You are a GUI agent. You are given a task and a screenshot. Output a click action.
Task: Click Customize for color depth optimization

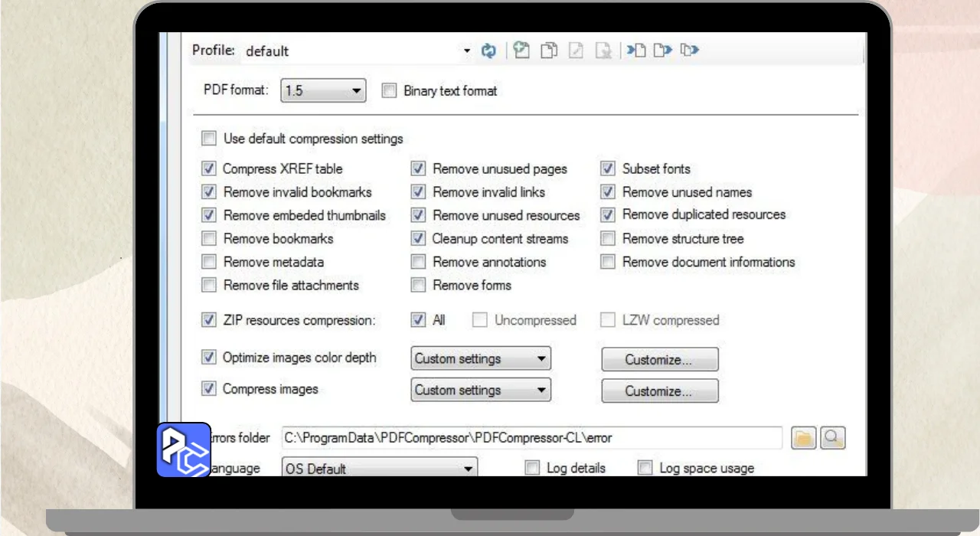[660, 359]
